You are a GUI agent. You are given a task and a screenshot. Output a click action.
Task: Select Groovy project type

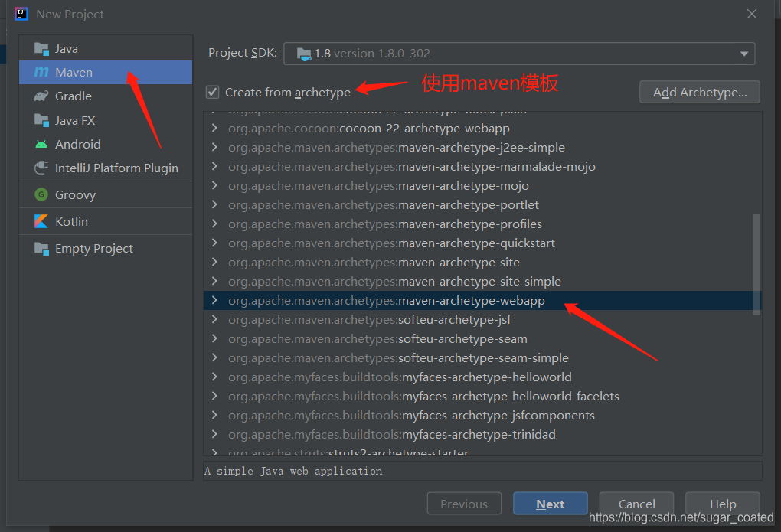106,194
